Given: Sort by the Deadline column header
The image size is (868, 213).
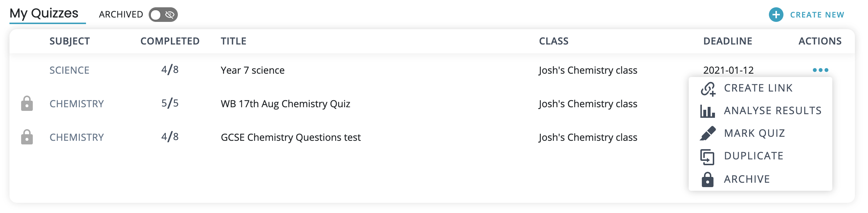Looking at the screenshot, I should click(727, 41).
